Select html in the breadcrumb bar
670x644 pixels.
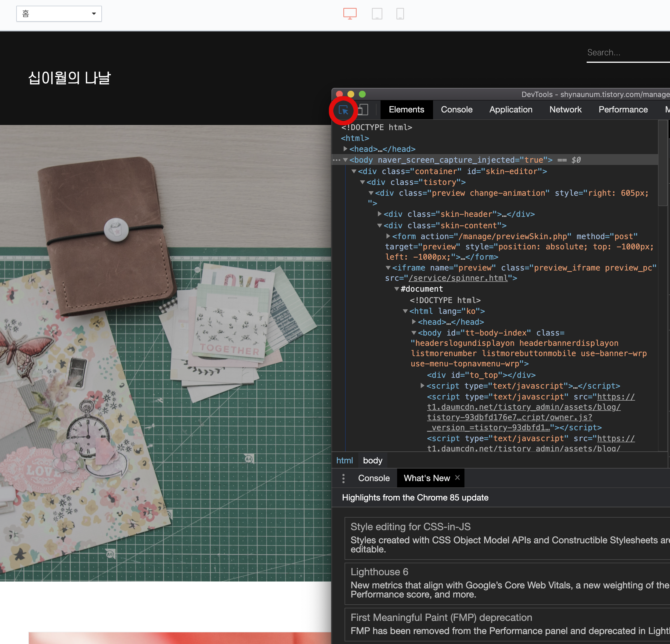tap(344, 461)
